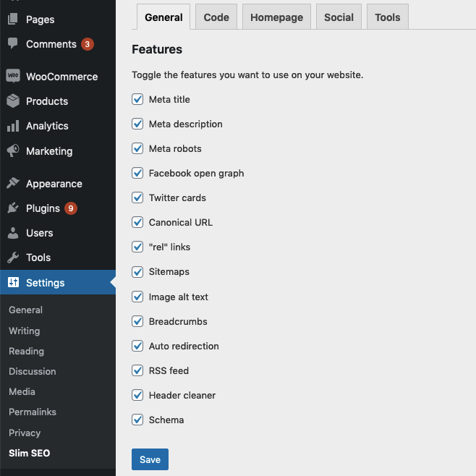The width and height of the screenshot is (476, 476).
Task: Uncheck Image alt text checkbox
Action: coord(137,297)
